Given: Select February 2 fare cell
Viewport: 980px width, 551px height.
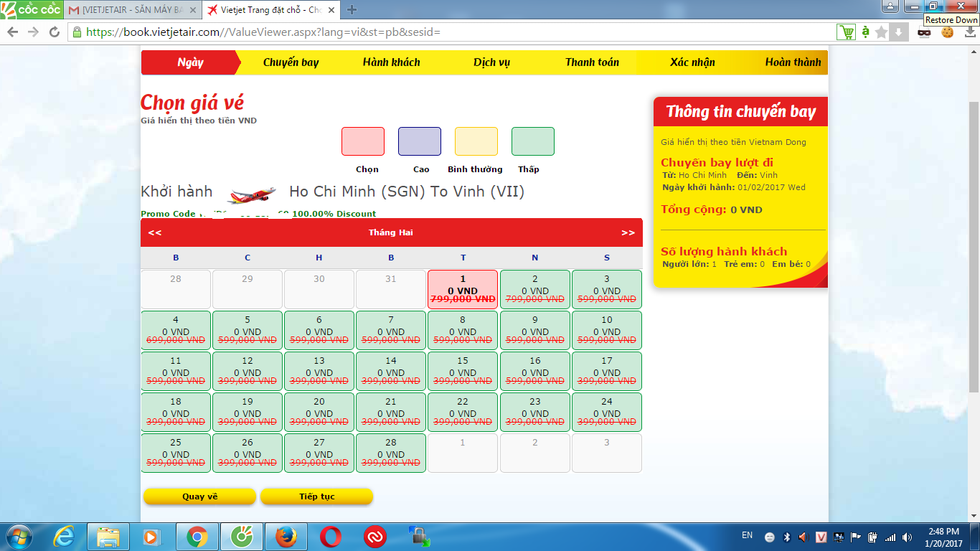Looking at the screenshot, I should 535,289.
